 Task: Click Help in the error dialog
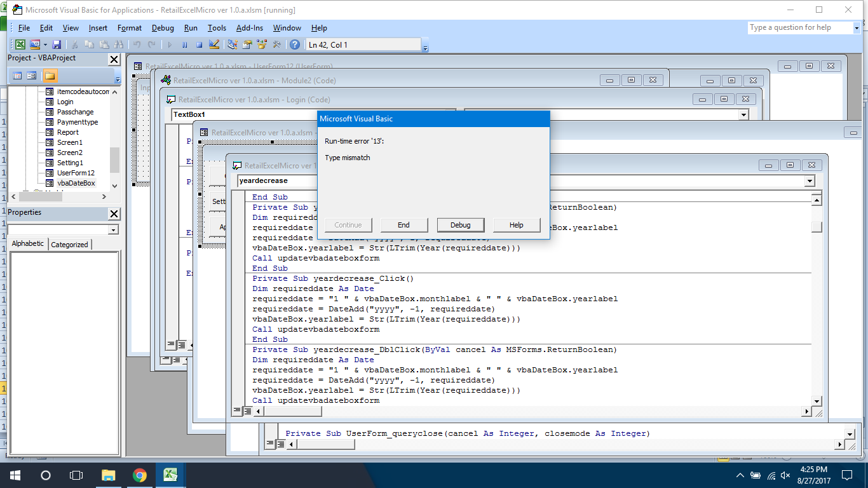517,225
